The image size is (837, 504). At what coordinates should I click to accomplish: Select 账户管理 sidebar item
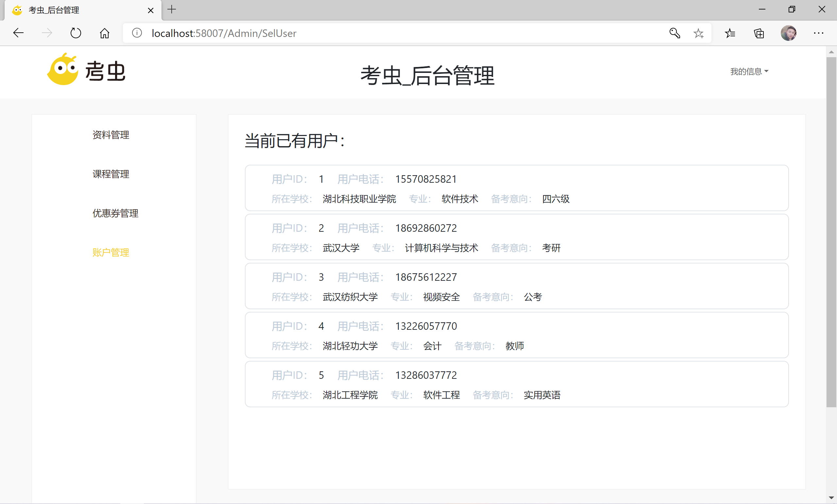pos(111,252)
